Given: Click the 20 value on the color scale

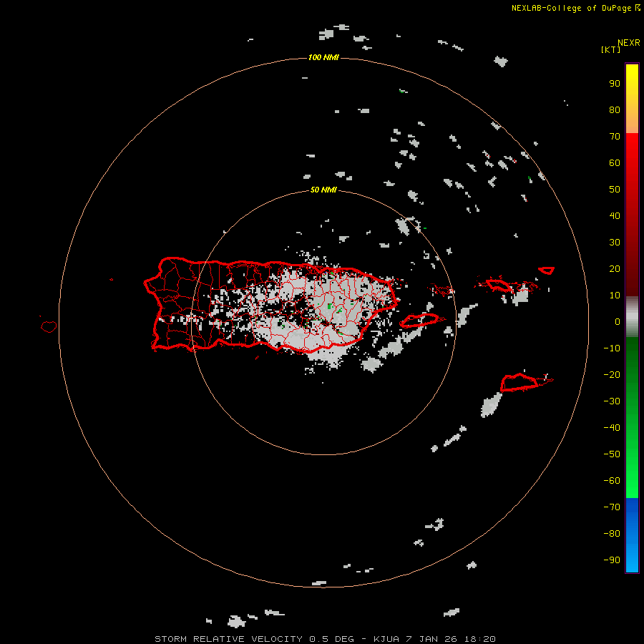Looking at the screenshot, I should (x=615, y=269).
